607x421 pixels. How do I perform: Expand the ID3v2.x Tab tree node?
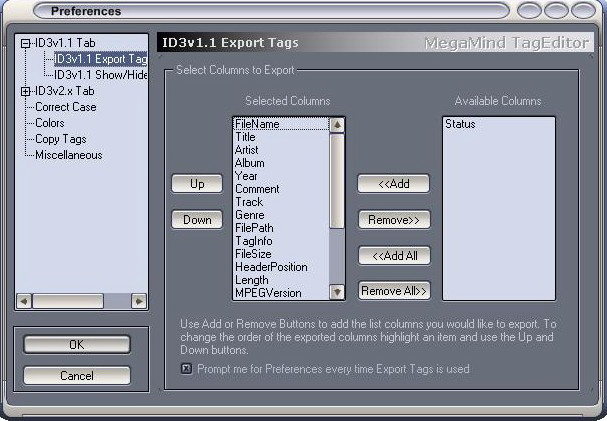point(25,91)
